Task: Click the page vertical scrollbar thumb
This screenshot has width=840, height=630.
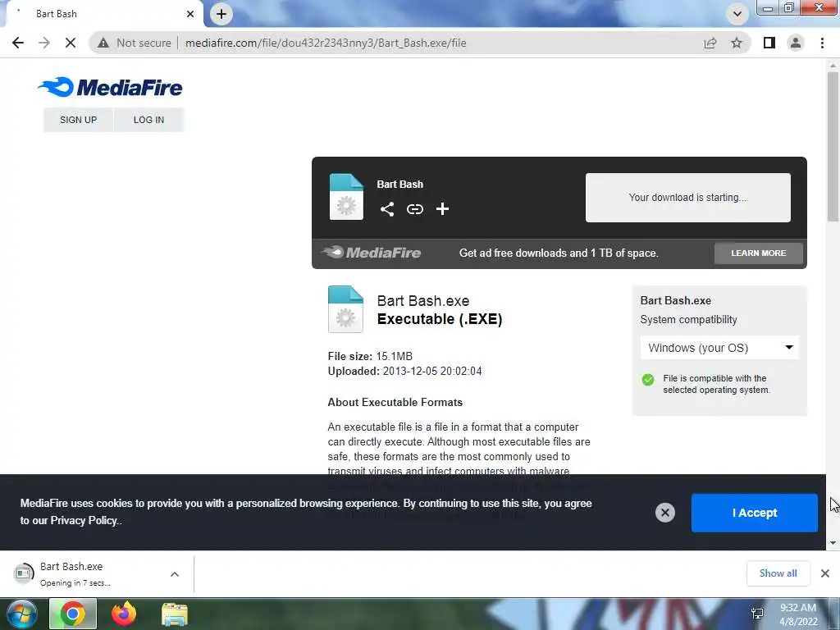Action: coord(833,146)
